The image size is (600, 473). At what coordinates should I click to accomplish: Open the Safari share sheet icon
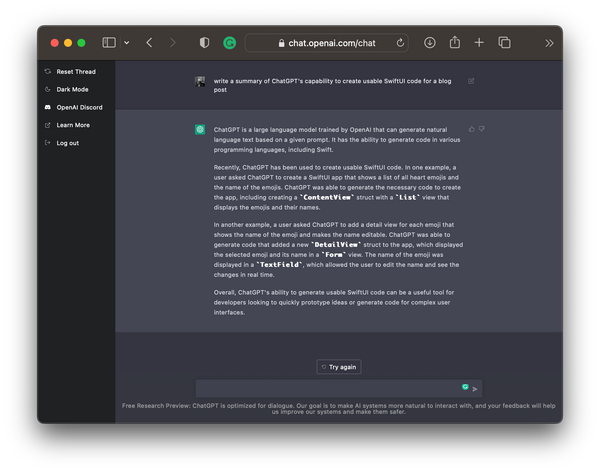[454, 43]
